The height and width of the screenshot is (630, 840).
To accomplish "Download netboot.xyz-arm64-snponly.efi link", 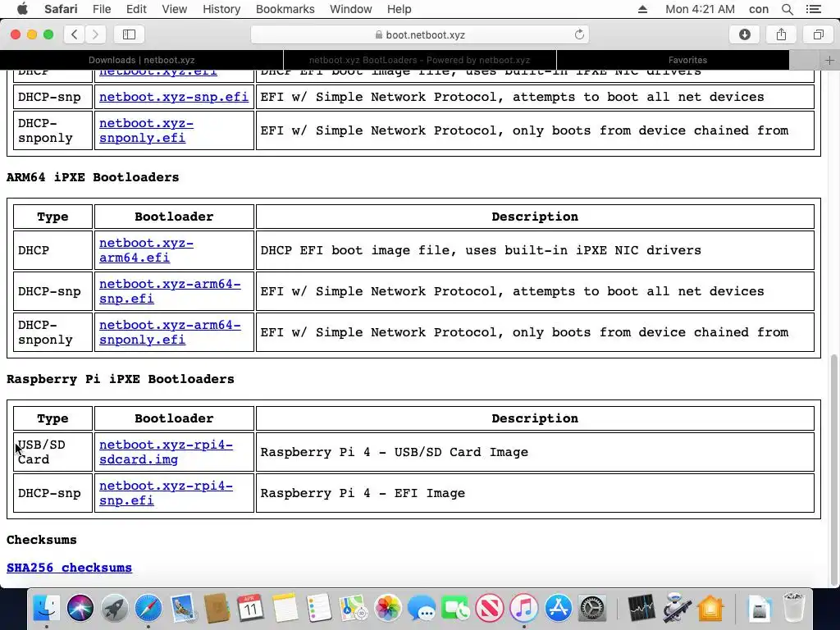I will pos(170,332).
